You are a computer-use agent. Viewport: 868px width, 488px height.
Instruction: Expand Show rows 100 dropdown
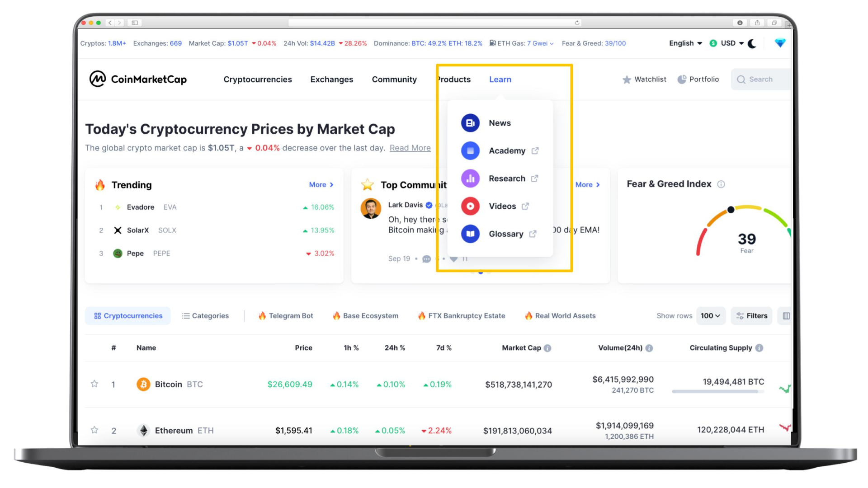tap(710, 315)
